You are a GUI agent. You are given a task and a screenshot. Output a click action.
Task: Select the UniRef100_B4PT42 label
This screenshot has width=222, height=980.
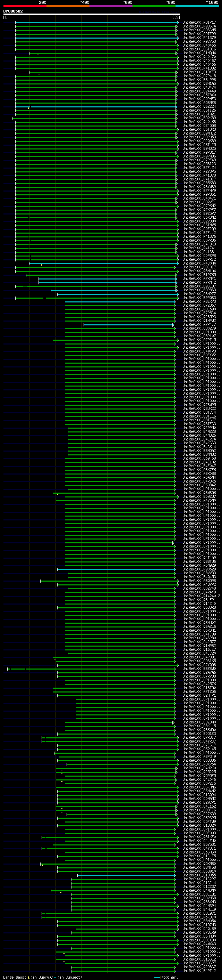199,971
